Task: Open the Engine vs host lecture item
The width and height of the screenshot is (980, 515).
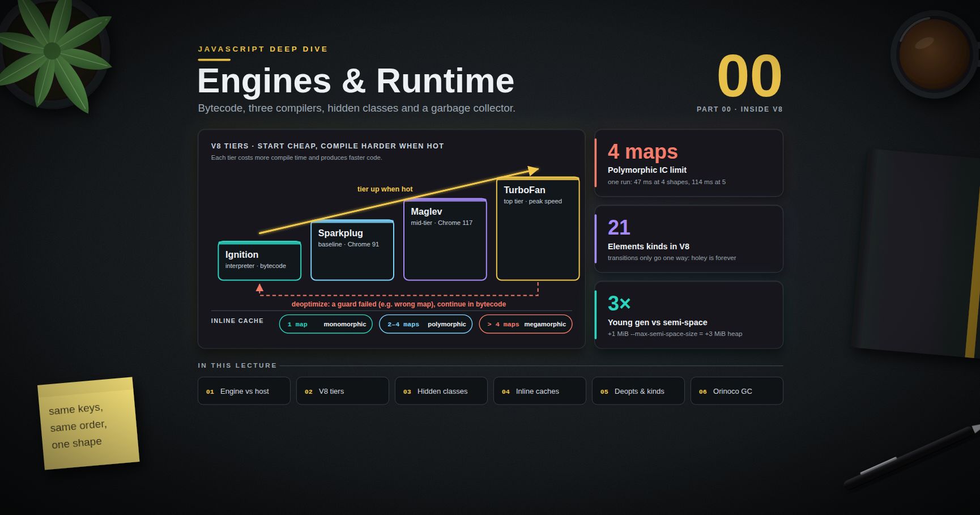Action: click(x=244, y=391)
